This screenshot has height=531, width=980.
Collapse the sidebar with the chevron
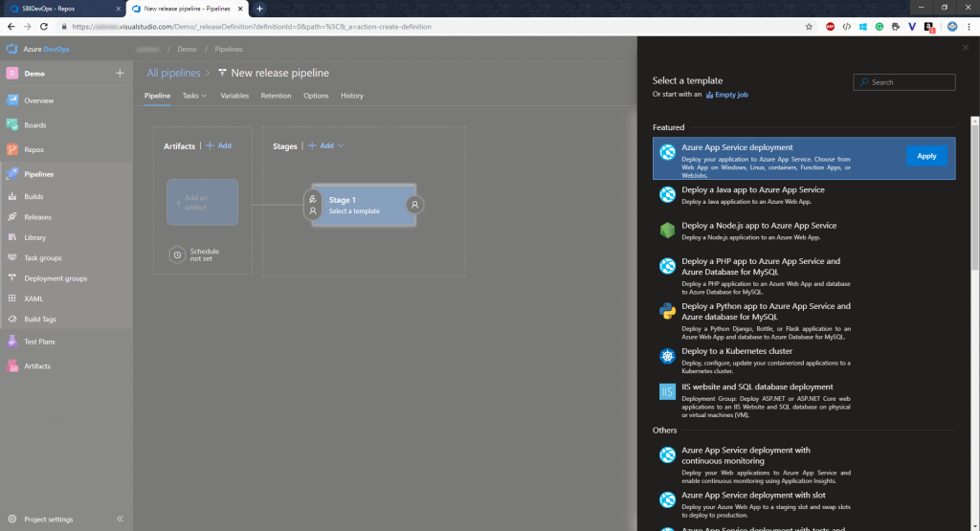point(120,520)
